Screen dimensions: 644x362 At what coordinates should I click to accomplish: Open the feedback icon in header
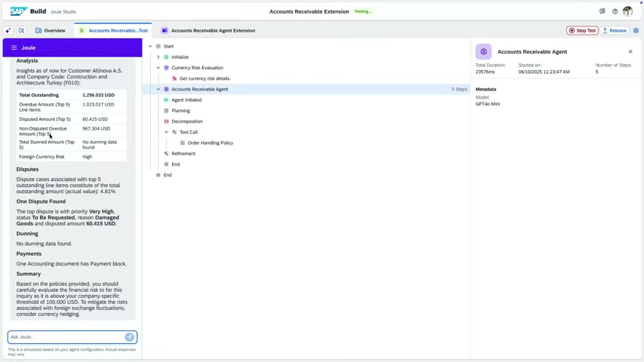[x=602, y=11]
